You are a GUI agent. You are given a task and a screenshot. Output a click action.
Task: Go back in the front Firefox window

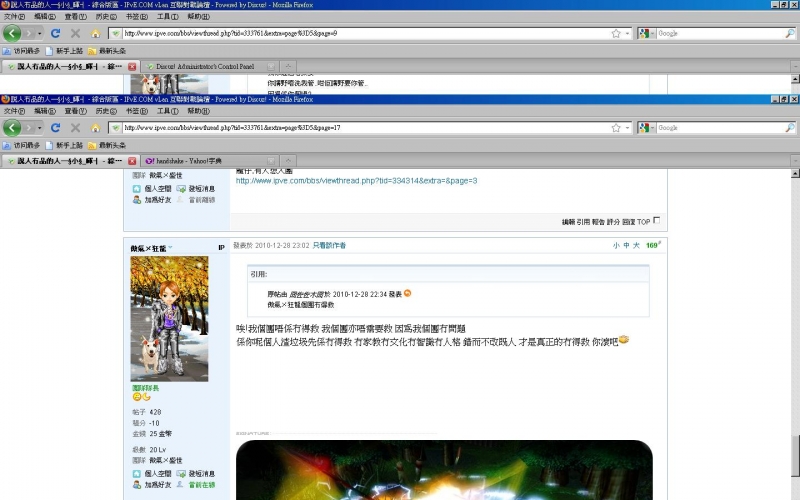coord(12,128)
